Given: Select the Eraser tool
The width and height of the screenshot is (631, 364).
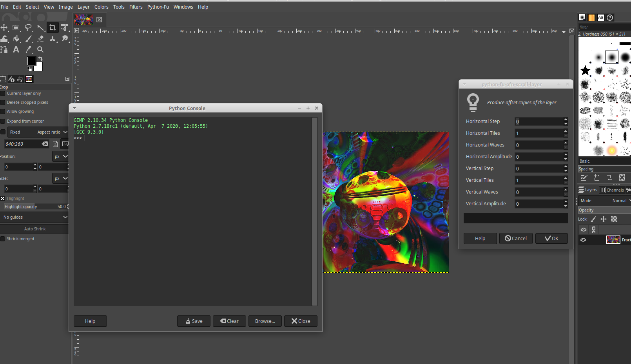Looking at the screenshot, I should pyautogui.click(x=40, y=38).
